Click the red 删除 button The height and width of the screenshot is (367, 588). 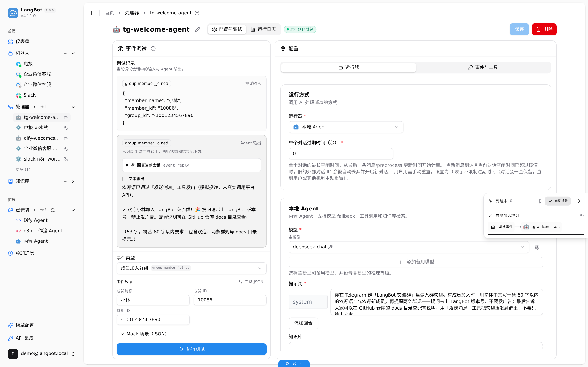point(544,29)
